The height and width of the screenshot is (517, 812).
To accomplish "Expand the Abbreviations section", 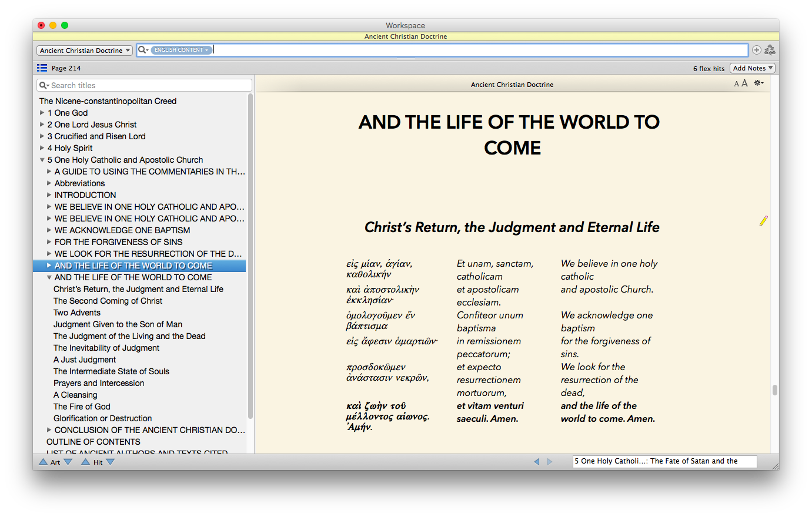I will tap(49, 183).
